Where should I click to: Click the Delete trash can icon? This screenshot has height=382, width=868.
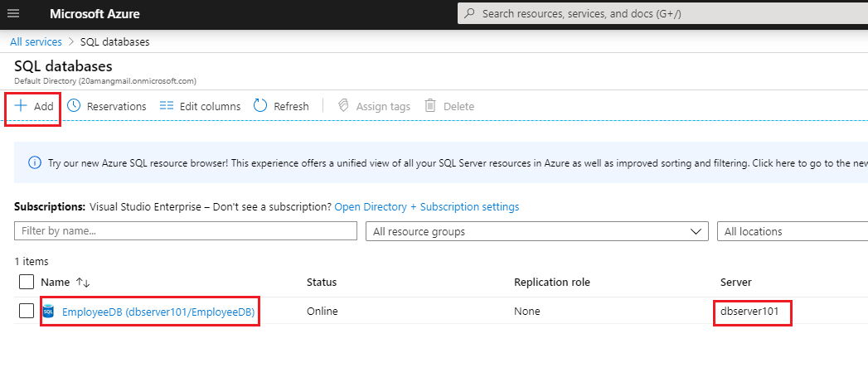430,105
